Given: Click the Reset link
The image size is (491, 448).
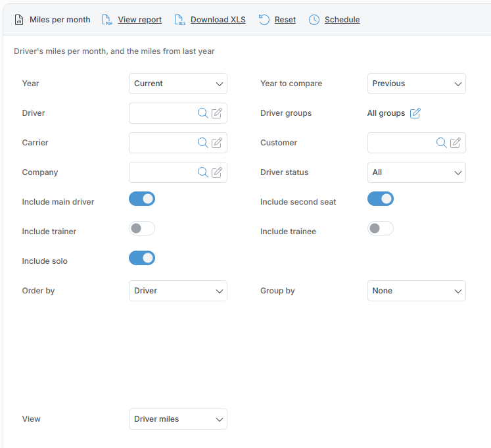Looking at the screenshot, I should click(285, 20).
